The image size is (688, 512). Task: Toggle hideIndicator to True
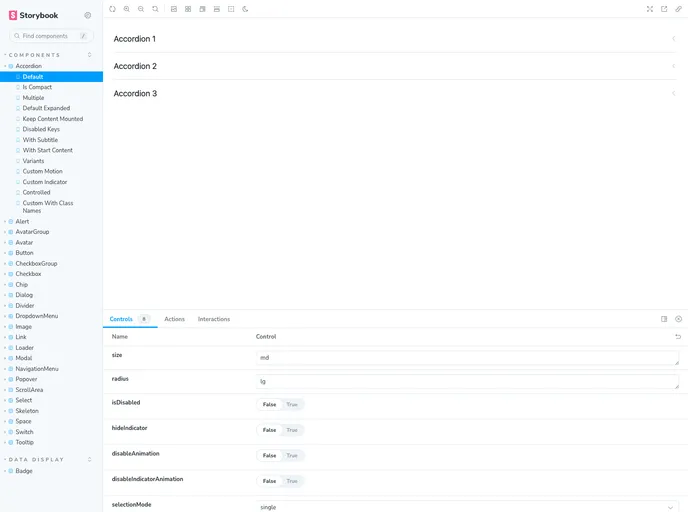pos(292,430)
